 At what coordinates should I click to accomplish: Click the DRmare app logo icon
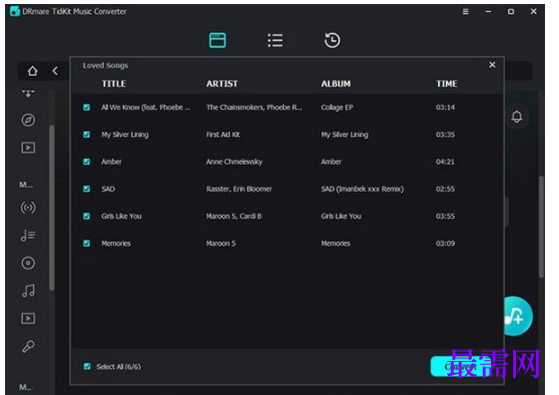(15, 11)
